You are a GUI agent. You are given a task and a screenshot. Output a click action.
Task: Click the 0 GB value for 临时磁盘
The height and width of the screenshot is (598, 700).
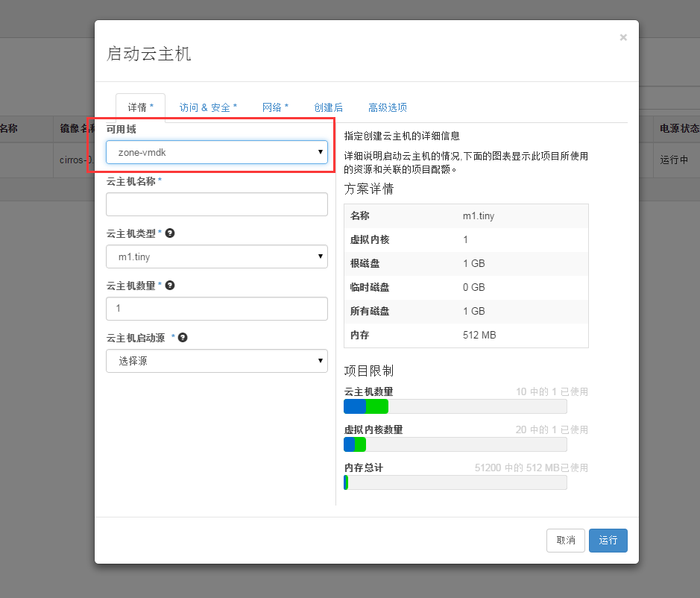[x=473, y=287]
